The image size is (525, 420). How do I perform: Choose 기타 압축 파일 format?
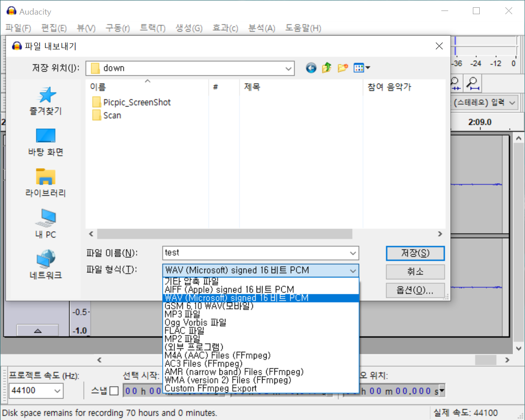(x=261, y=282)
